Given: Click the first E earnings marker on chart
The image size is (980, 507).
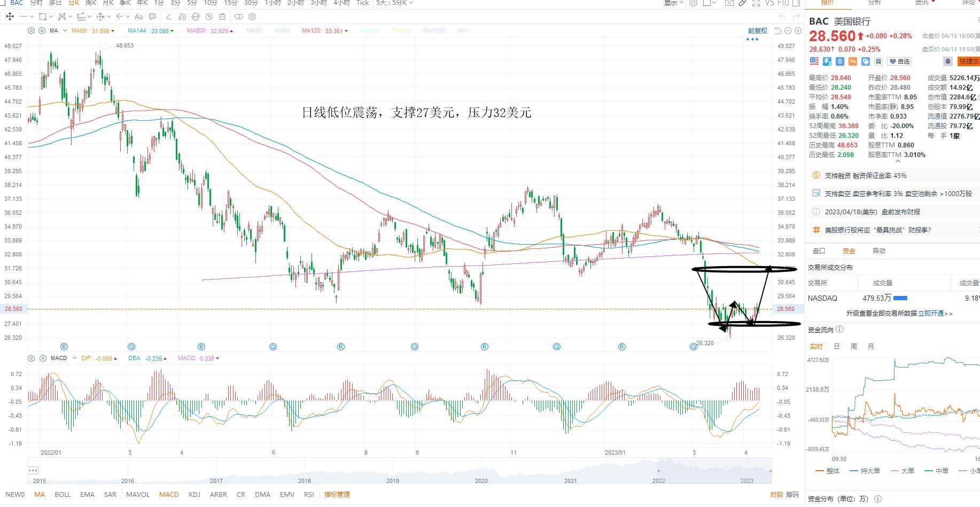Looking at the screenshot, I should pos(64,346).
